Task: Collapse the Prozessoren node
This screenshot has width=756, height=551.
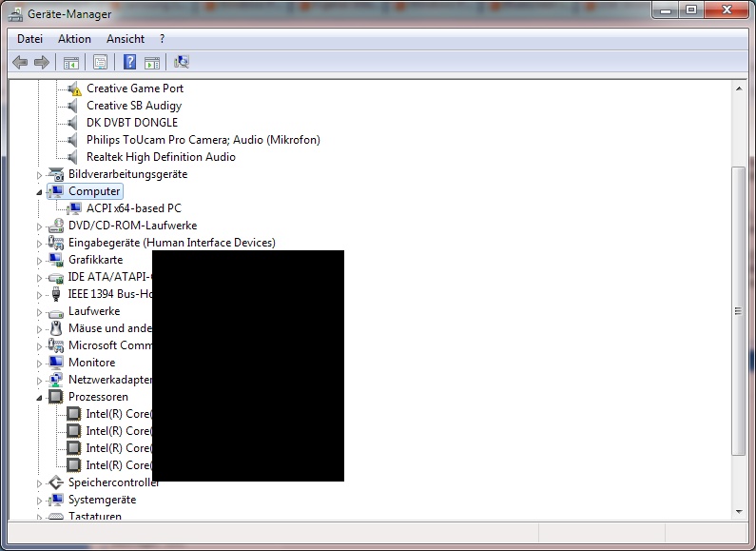Action: point(40,398)
